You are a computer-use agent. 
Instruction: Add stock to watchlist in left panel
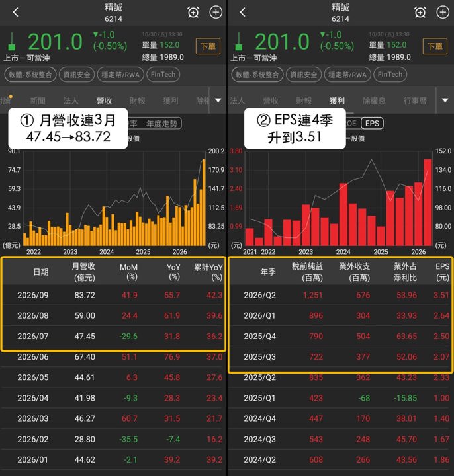pyautogui.click(x=216, y=12)
